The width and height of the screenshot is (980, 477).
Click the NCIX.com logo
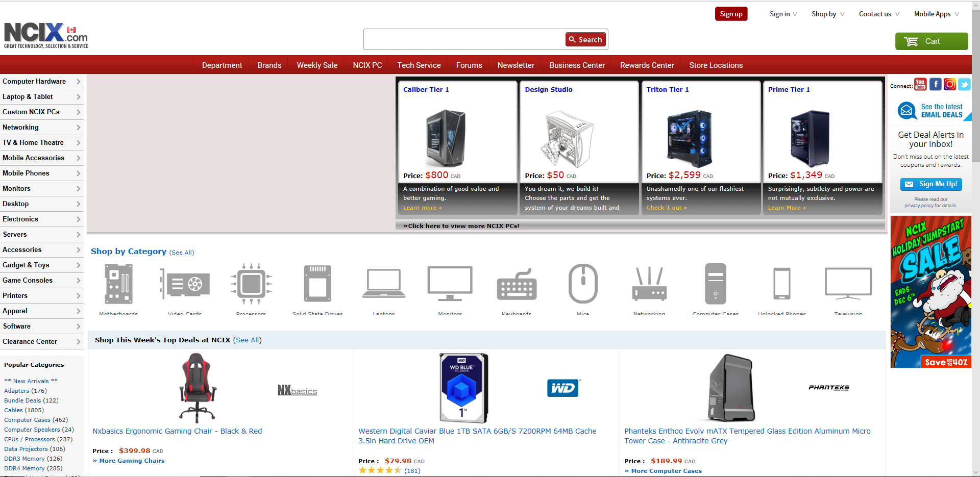click(46, 35)
